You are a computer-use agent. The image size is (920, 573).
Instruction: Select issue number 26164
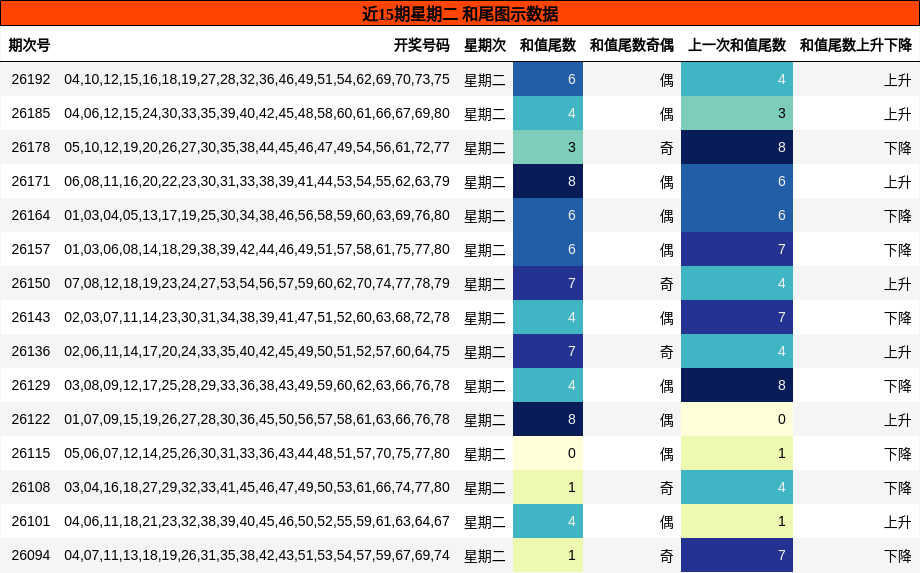tap(31, 215)
